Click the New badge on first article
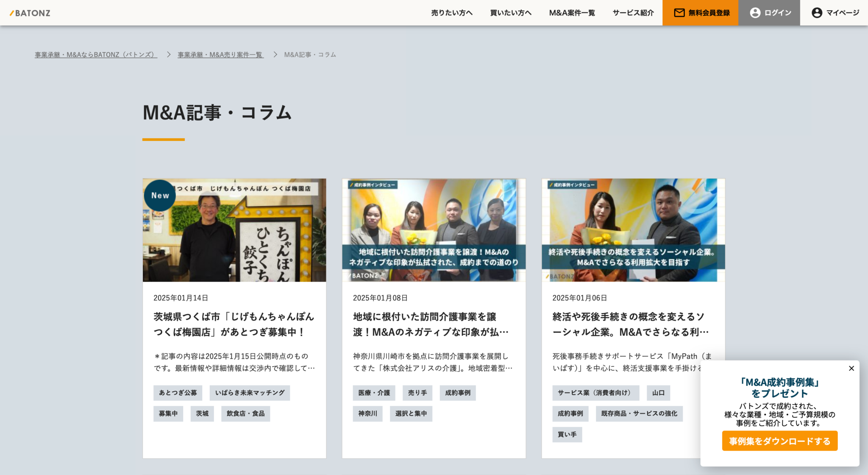 [160, 195]
